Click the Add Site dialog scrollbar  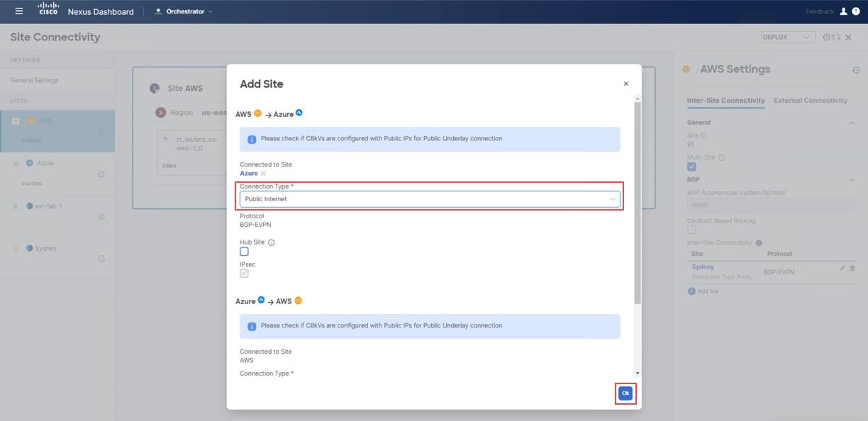[637, 201]
